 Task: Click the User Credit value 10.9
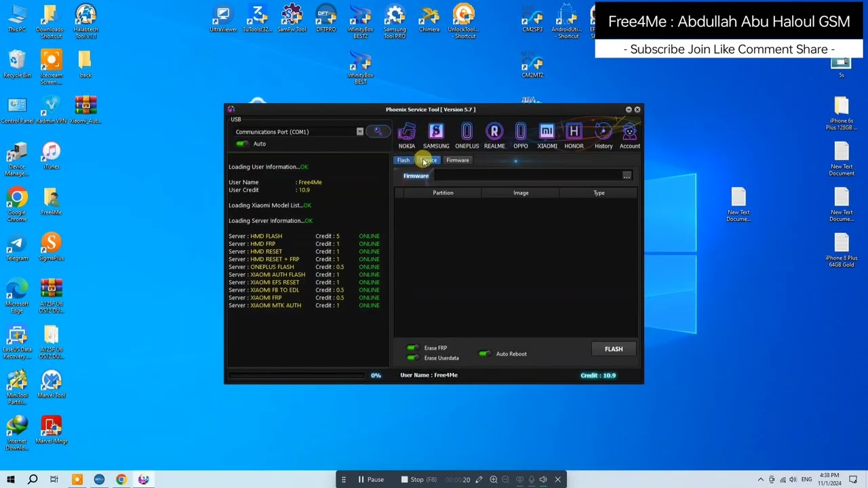(304, 190)
